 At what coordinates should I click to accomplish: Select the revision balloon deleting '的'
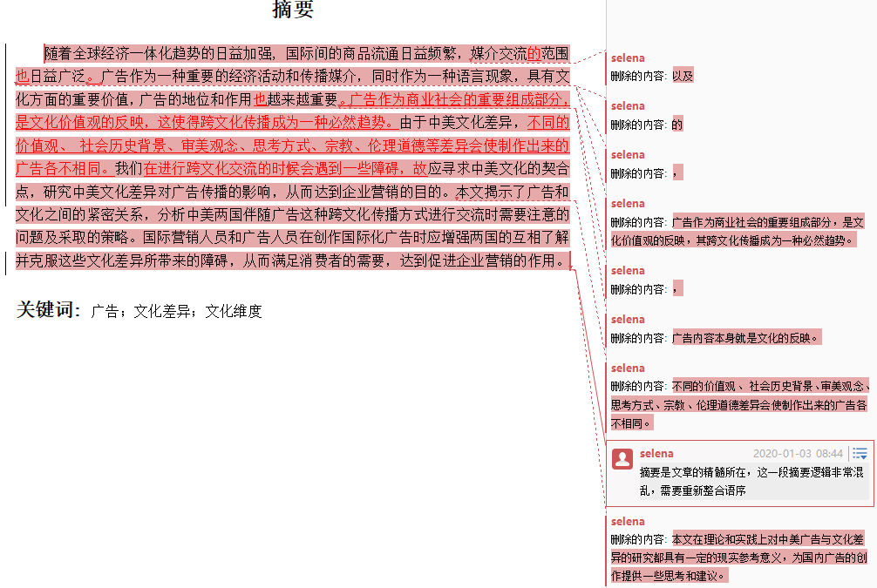click(x=677, y=125)
